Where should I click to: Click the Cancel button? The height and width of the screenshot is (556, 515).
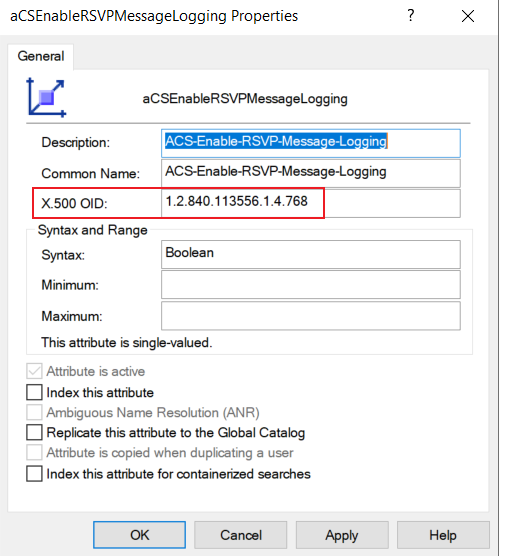click(x=240, y=535)
